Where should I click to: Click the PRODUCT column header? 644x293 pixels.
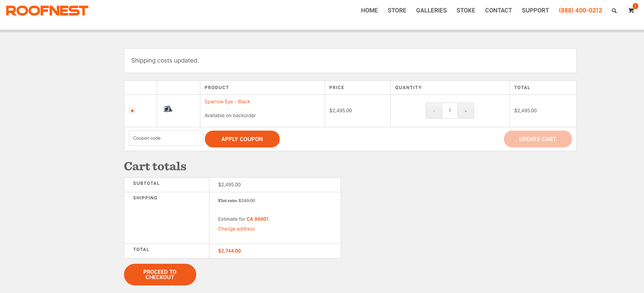(216, 88)
